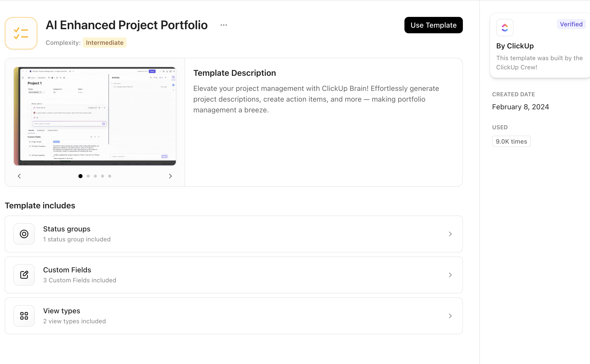Go to previous preview image arrow
The height and width of the screenshot is (364, 590).
[x=19, y=176]
